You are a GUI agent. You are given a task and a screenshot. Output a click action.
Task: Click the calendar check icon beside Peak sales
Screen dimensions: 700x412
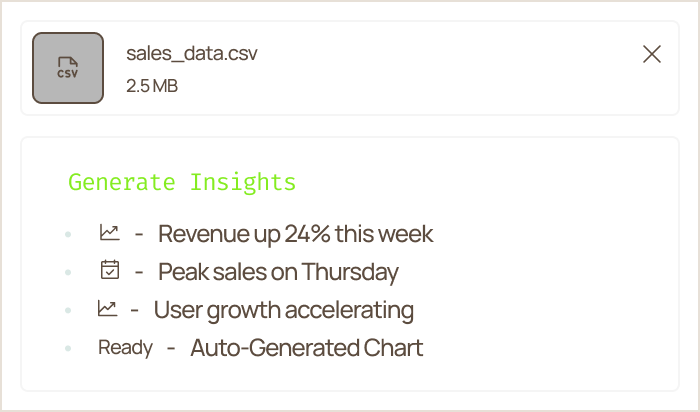tap(110, 270)
